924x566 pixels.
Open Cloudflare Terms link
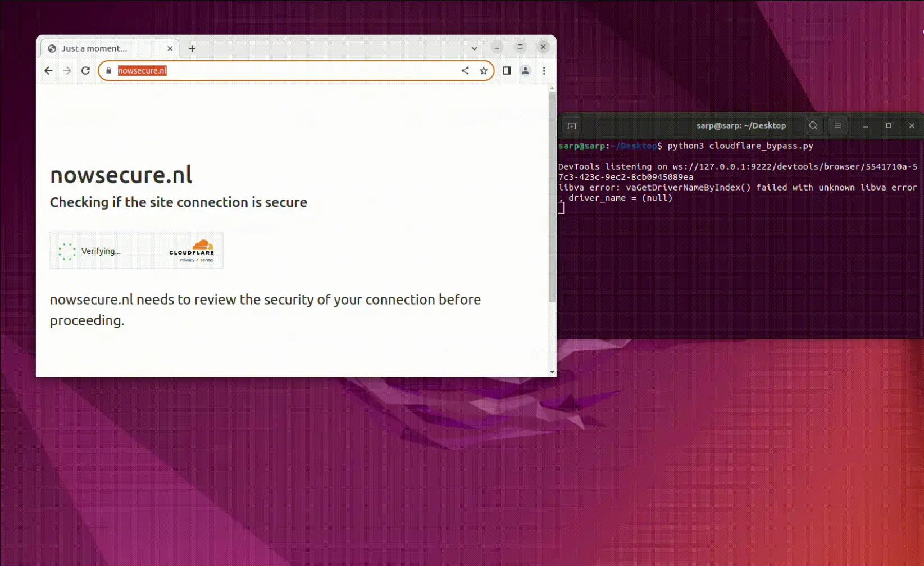tap(207, 260)
